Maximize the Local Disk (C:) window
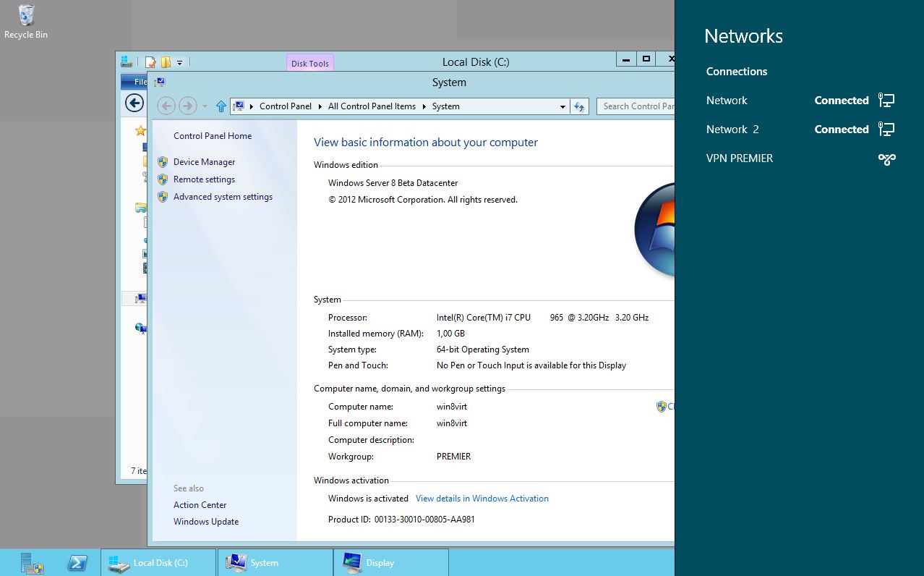The height and width of the screenshot is (576, 924). pos(646,59)
